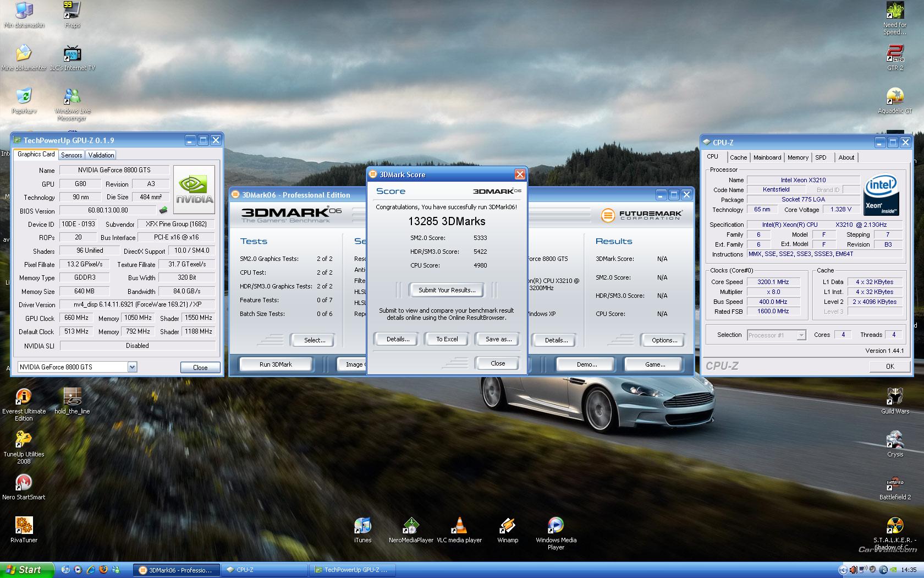The width and height of the screenshot is (924, 578).
Task: Open NeroMediaPlayer desktop icon
Action: (411, 530)
